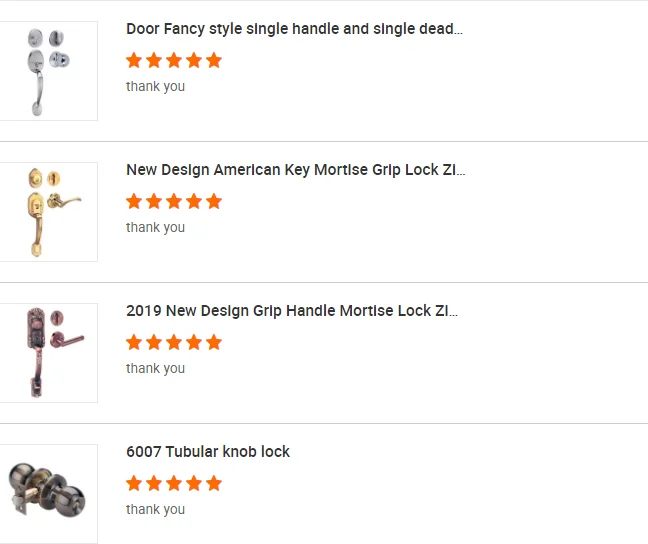Open the Door Fancy style single handle title

pos(294,29)
